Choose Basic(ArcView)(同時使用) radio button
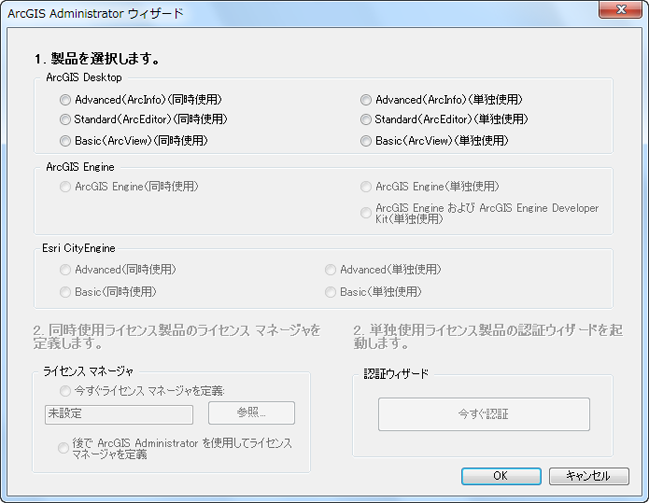The width and height of the screenshot is (649, 503). tap(65, 141)
